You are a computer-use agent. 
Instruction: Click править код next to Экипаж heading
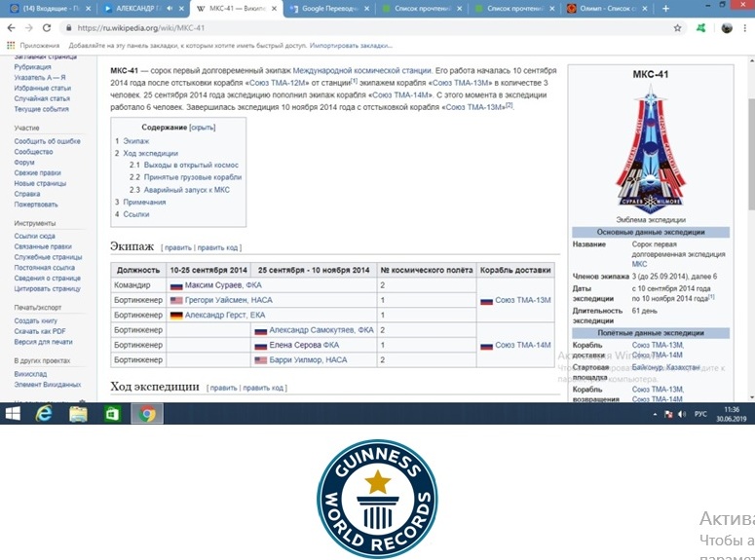point(217,247)
